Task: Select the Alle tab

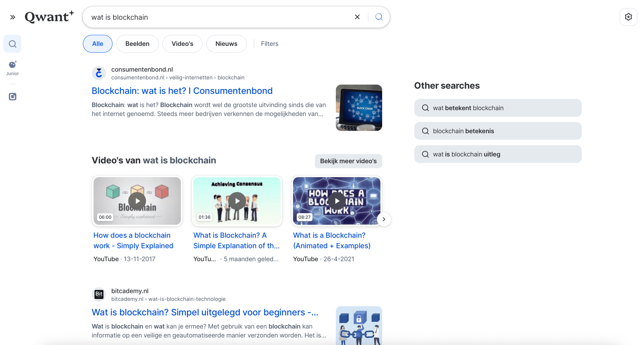Action: (x=98, y=44)
